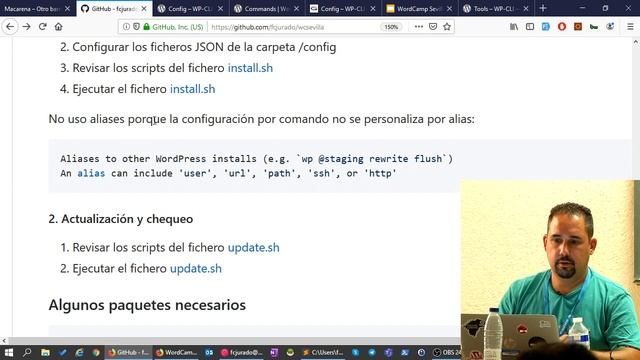The width and height of the screenshot is (640, 360).
Task: Click the horizontal scrollbar left arrow
Action: coord(4,341)
